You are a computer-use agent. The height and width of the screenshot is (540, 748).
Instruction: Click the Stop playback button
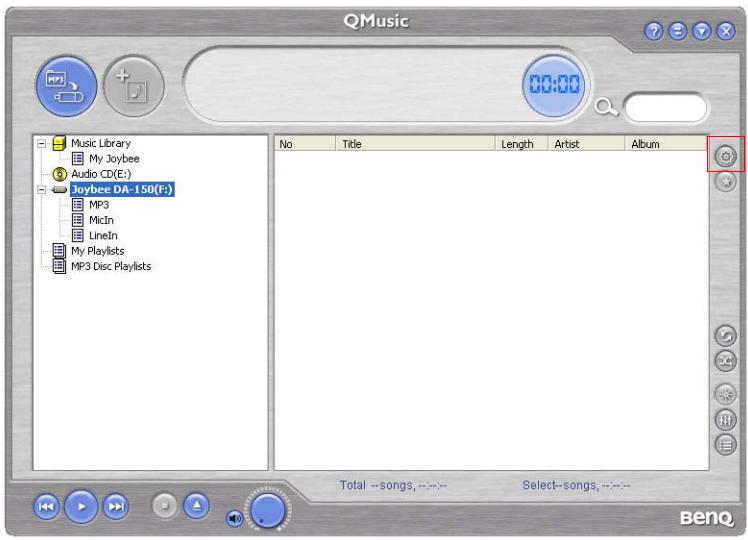[165, 505]
